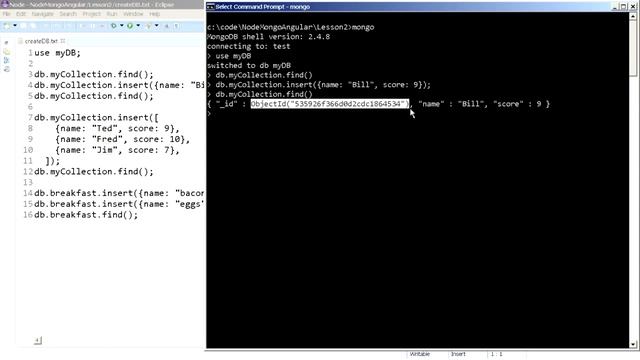Image resolution: width=640 pixels, height=360 pixels.
Task: Open the Project menu in Eclipse
Action: pyautogui.click(x=91, y=14)
